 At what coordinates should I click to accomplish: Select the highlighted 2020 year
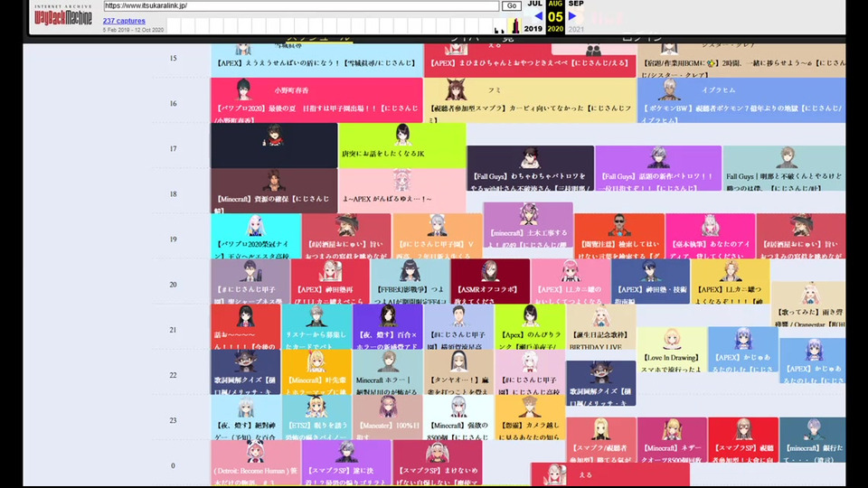click(x=555, y=29)
